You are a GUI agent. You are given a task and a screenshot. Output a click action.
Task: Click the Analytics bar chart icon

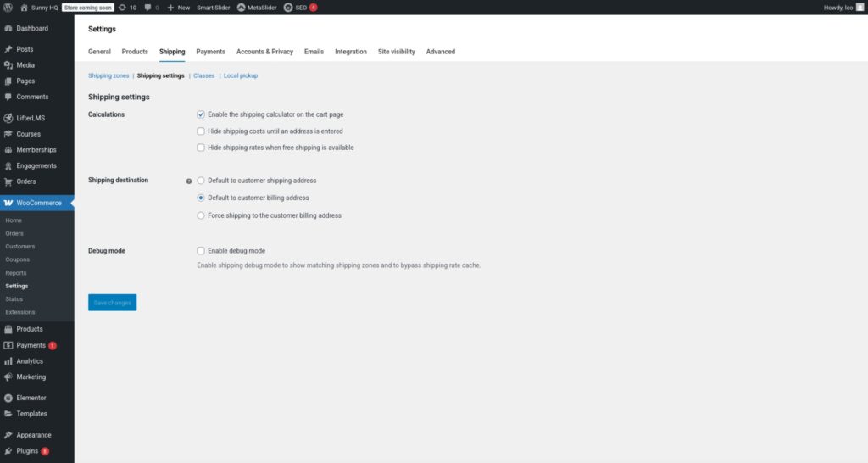click(x=8, y=361)
